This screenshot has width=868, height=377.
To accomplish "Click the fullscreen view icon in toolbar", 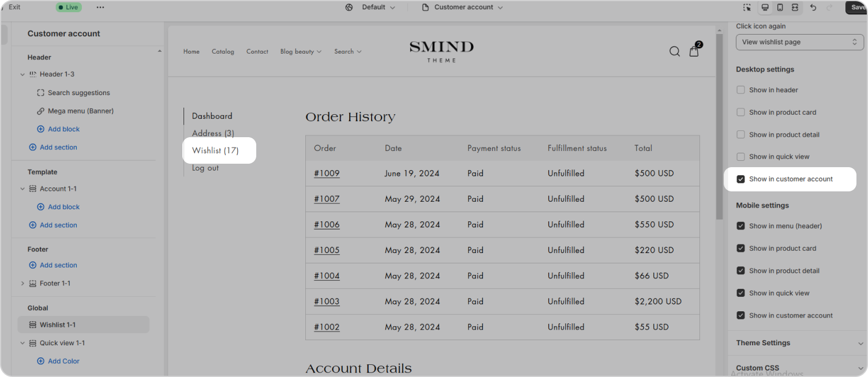I will point(795,7).
